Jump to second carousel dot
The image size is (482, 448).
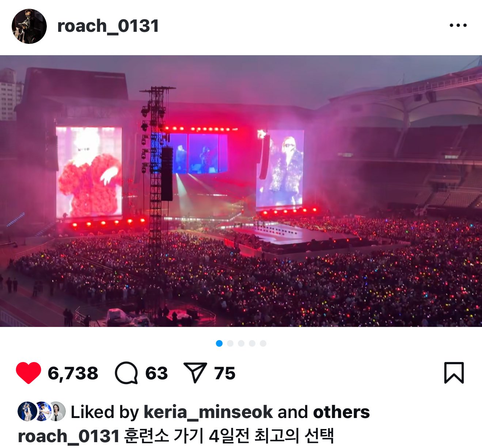point(230,343)
